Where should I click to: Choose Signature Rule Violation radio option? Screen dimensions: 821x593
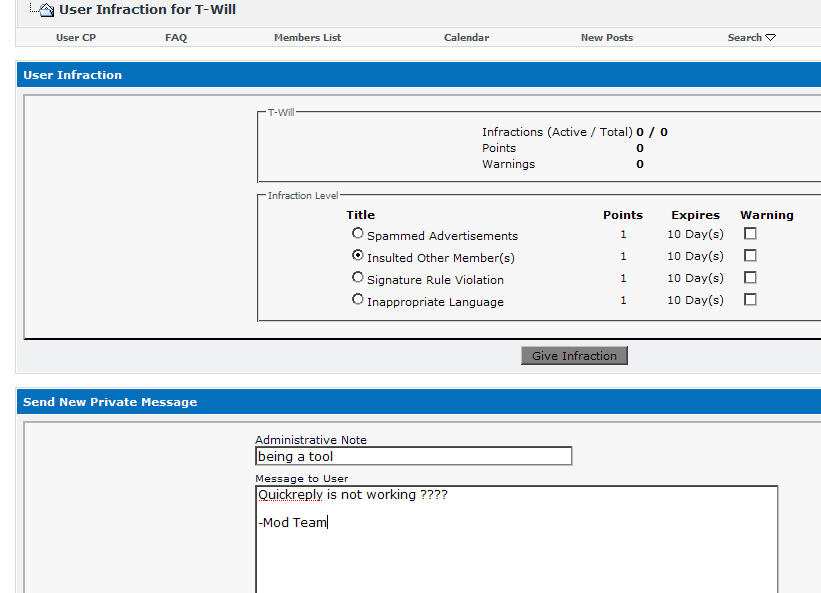tap(358, 278)
